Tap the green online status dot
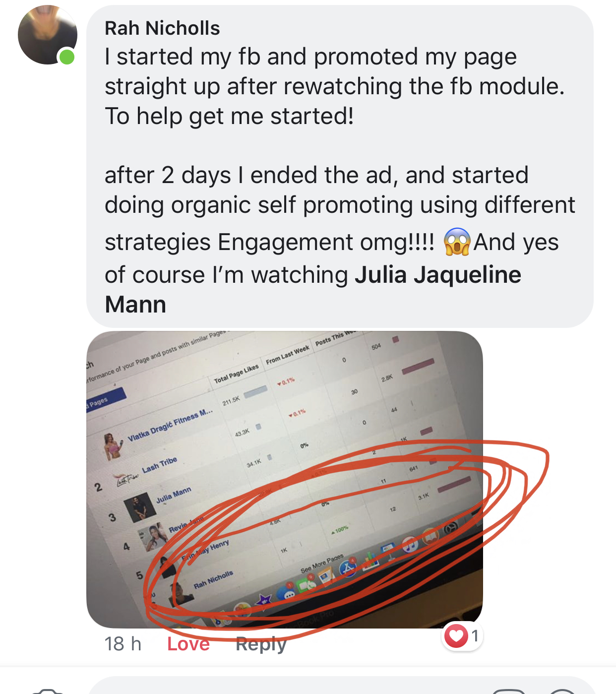 pos(66,57)
